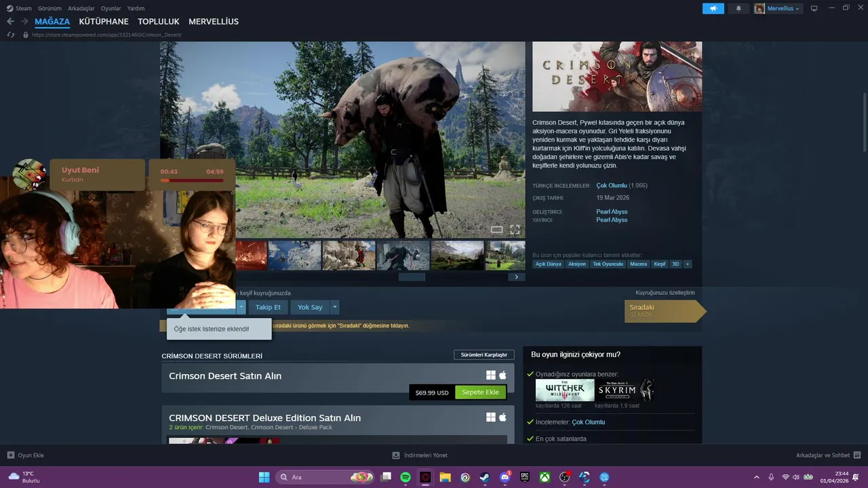
Task: Select the Açık Dünya tag
Action: 549,264
